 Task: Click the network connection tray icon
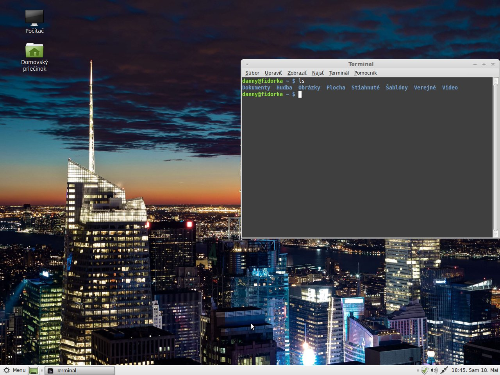click(x=444, y=370)
